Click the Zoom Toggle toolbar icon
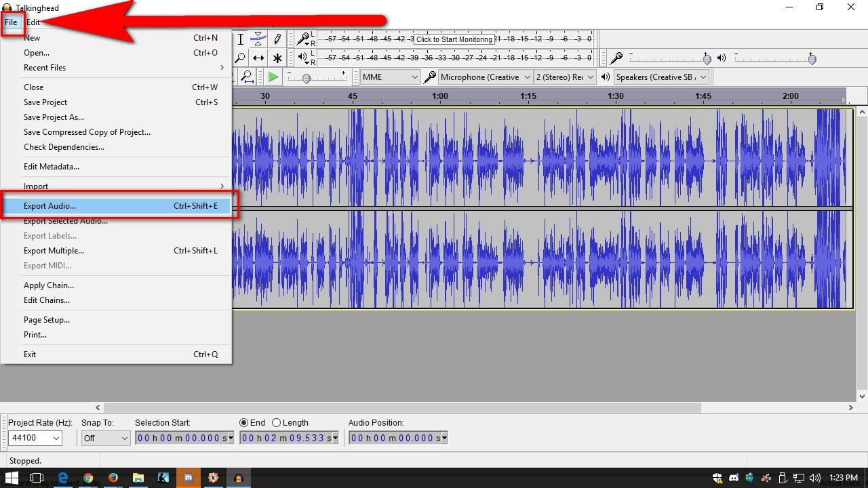The width and height of the screenshot is (868, 488). 248,77
